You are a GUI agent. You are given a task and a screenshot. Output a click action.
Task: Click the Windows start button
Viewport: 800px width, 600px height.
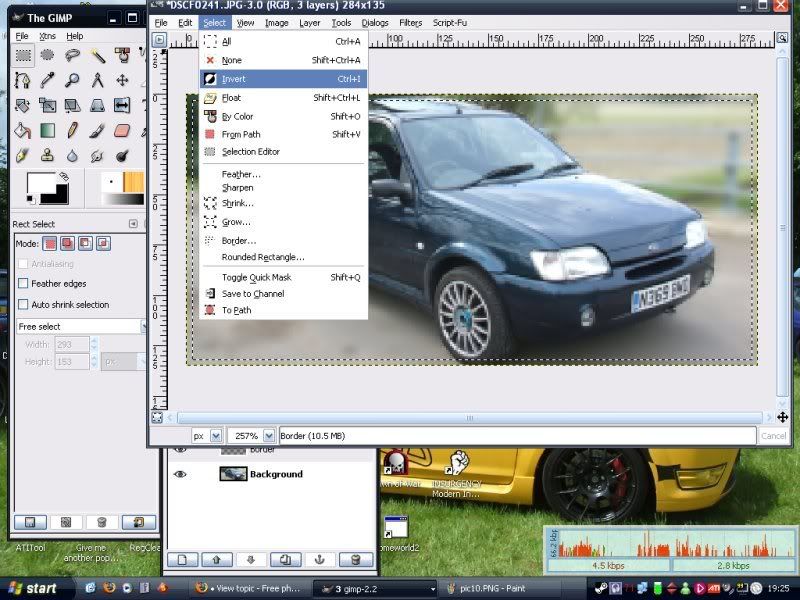[x=34, y=588]
